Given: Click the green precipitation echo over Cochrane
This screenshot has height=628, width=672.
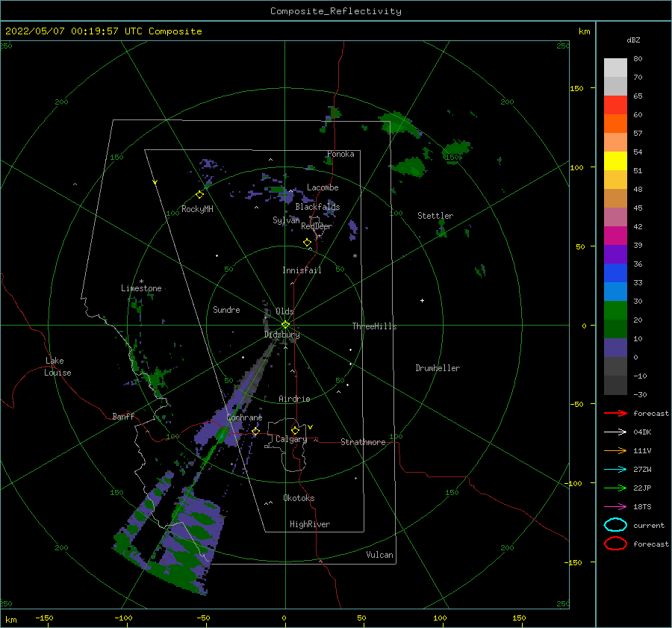Looking at the screenshot, I should 222,435.
